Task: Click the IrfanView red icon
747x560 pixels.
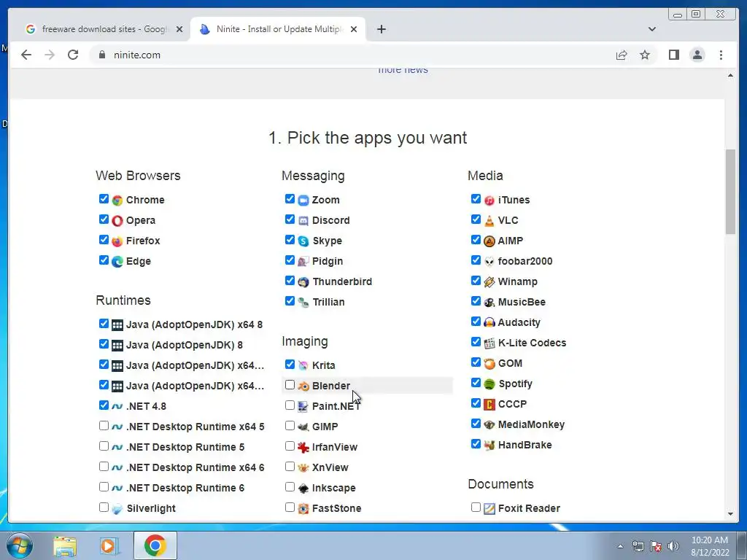Action: [303, 447]
